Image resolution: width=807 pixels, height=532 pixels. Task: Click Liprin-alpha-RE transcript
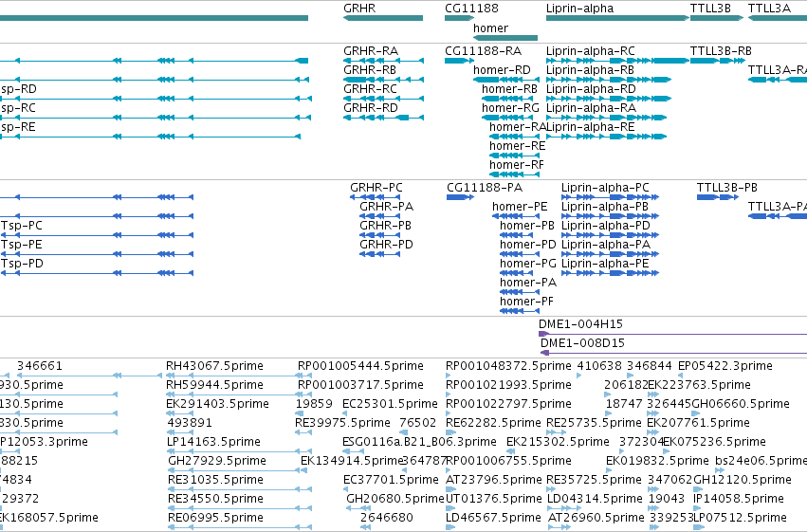(606, 137)
